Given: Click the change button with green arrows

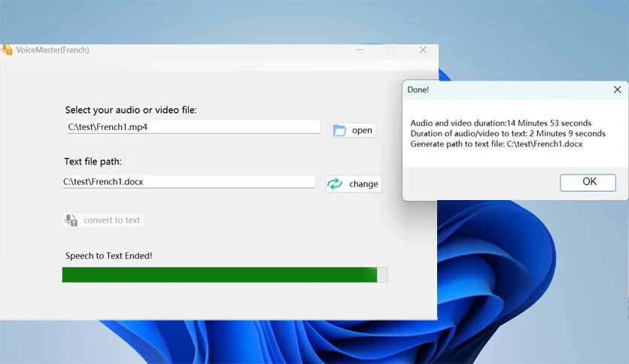Looking at the screenshot, I should click(x=354, y=184).
